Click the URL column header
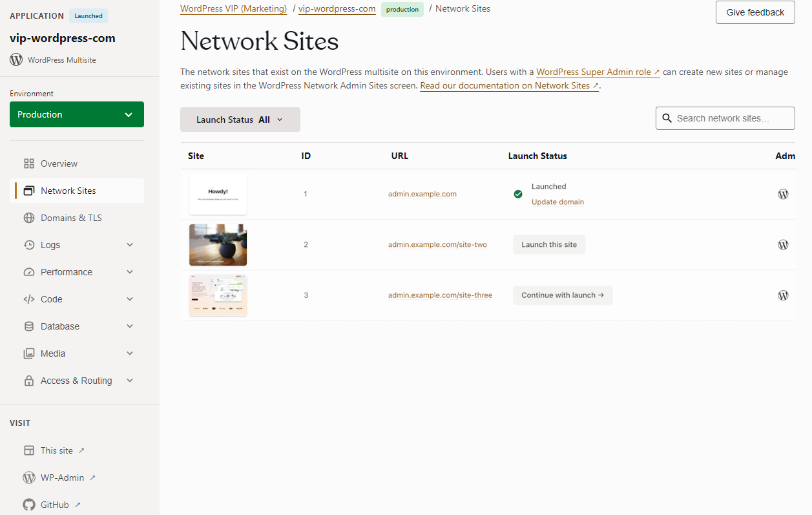This screenshot has height=515, width=812. tap(400, 156)
